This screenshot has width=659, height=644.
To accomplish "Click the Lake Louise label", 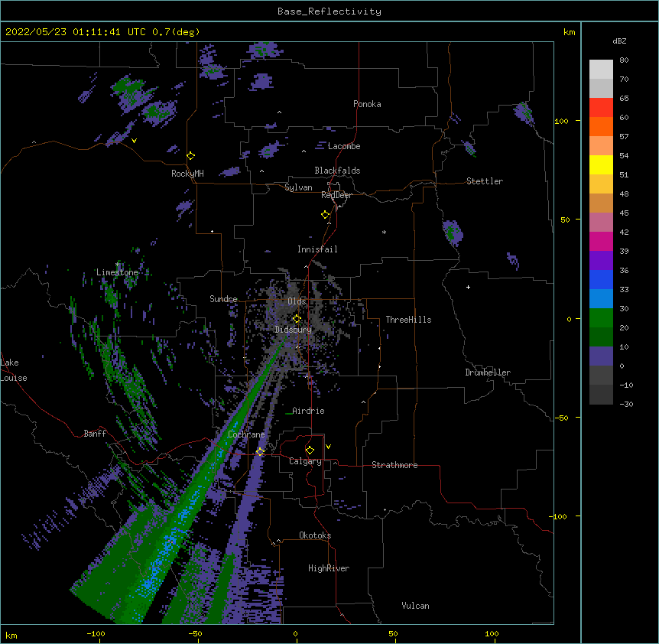I will coord(14,370).
